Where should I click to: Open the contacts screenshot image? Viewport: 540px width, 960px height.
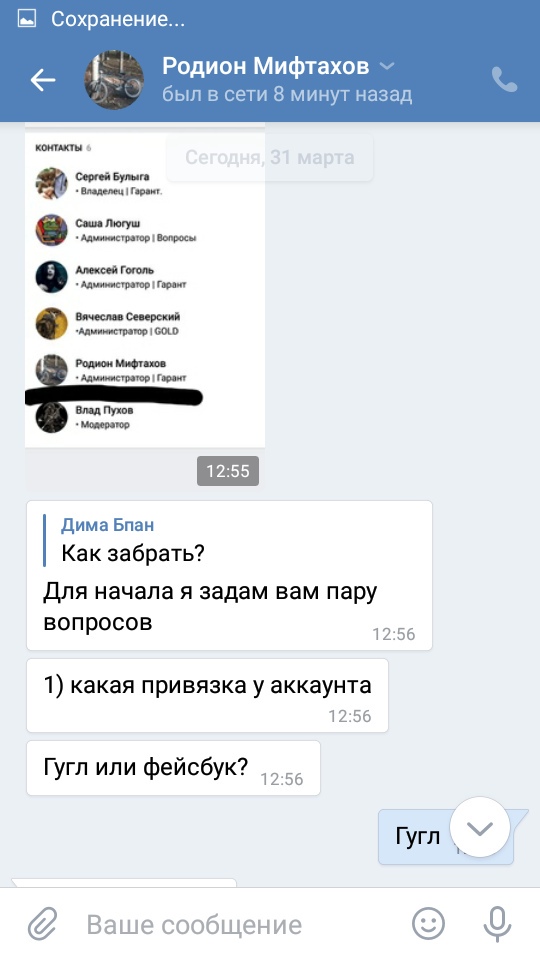(x=145, y=285)
